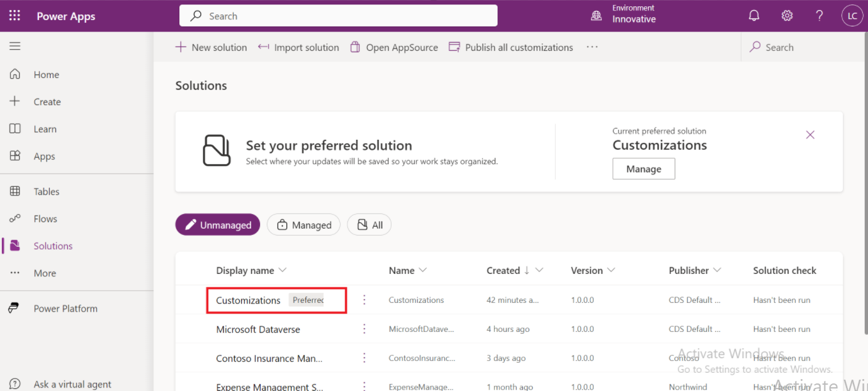Click the Manage preferred solution button
The width and height of the screenshot is (868, 391).
pyautogui.click(x=643, y=169)
